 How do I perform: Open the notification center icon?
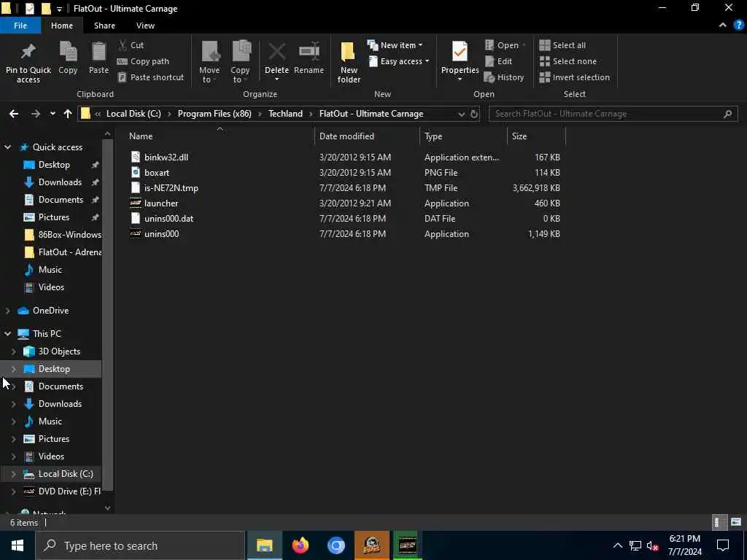click(x=723, y=545)
